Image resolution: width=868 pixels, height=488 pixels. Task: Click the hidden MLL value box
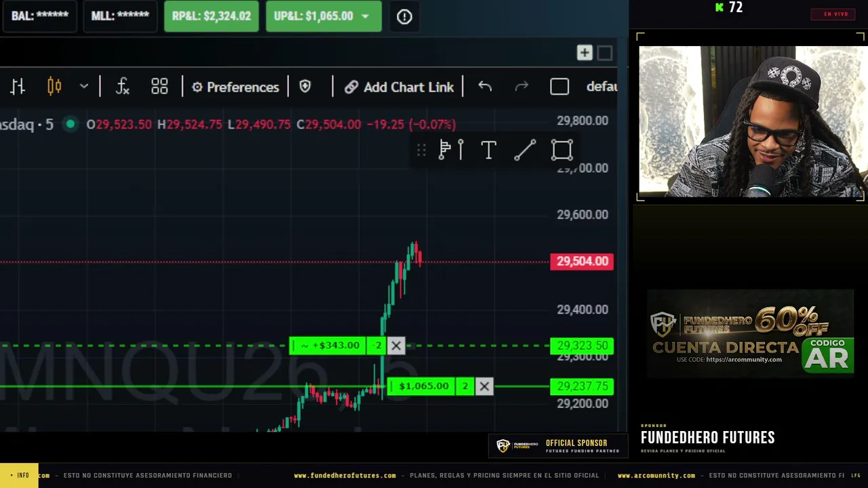coord(120,16)
